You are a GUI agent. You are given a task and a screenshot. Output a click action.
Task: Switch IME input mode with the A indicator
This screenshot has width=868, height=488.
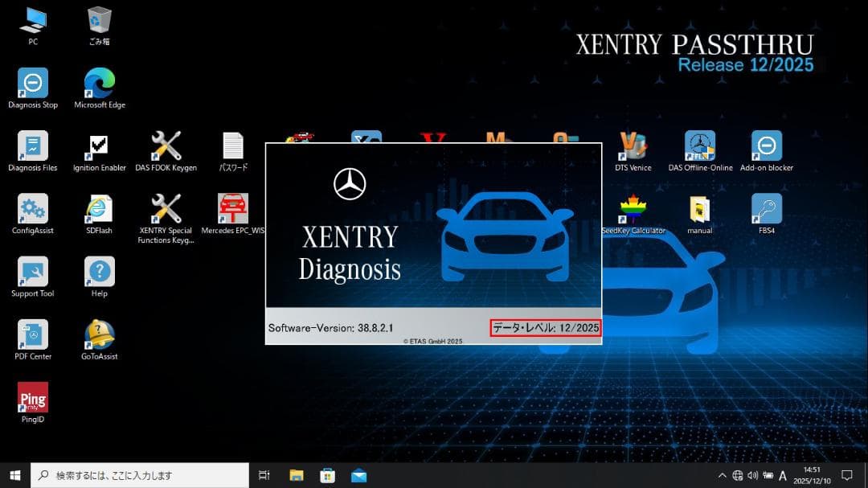pyautogui.click(x=783, y=475)
